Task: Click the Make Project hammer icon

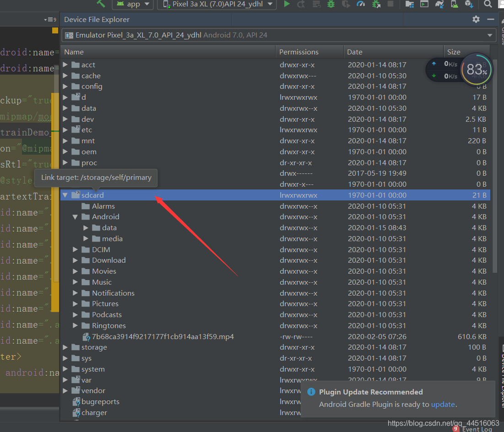Action: (x=101, y=4)
